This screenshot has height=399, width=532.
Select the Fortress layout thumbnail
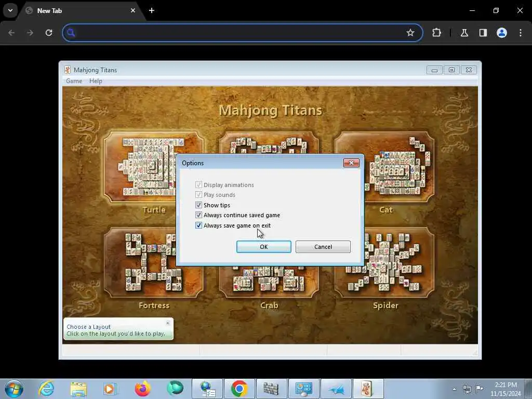tap(141, 262)
